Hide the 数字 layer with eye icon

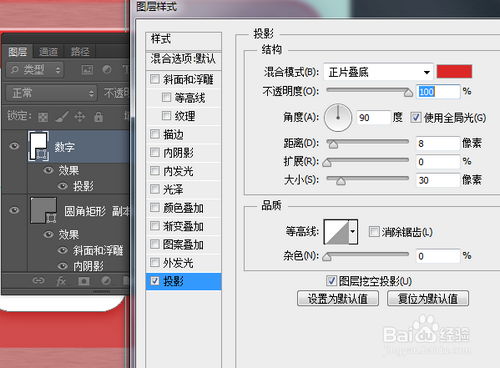coord(14,146)
